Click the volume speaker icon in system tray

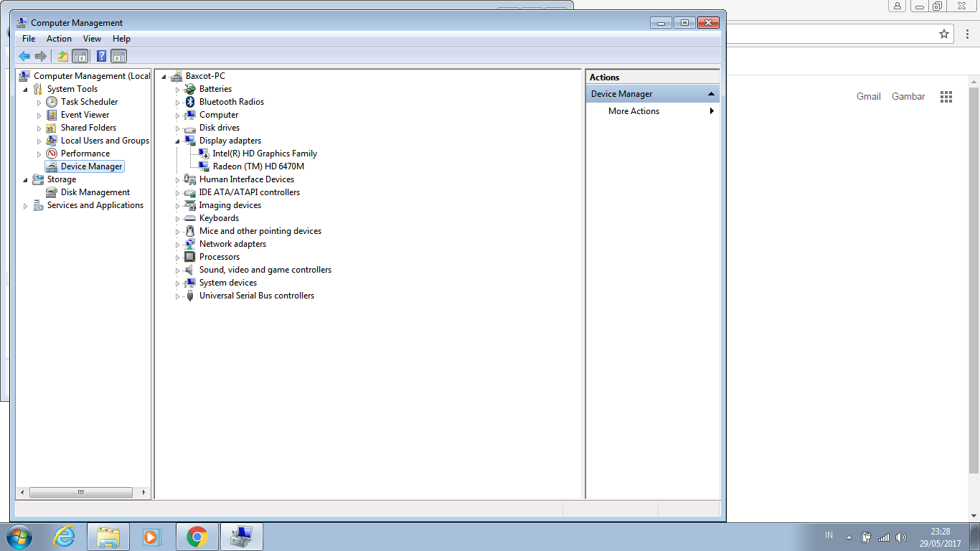[901, 537]
